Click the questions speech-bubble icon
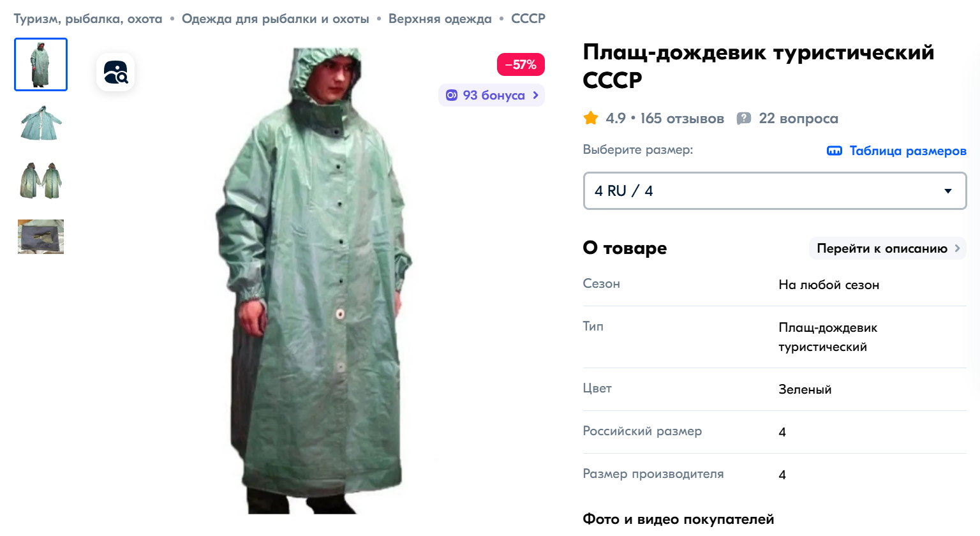The image size is (980, 536). pyautogui.click(x=744, y=118)
